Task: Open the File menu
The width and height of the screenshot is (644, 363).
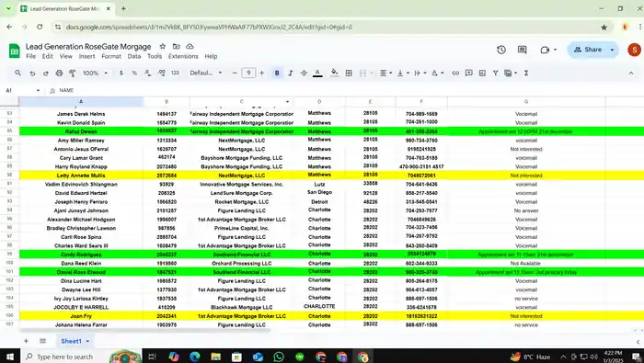Action: coord(30,56)
